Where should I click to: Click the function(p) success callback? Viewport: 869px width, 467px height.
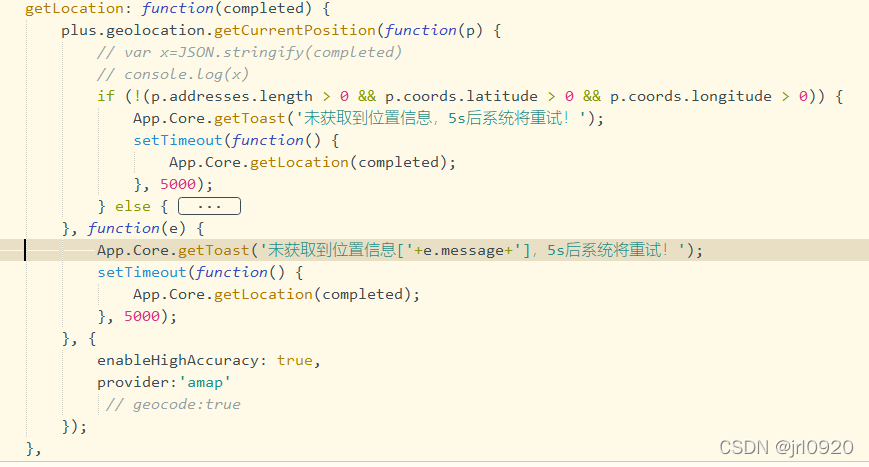[x=433, y=30]
